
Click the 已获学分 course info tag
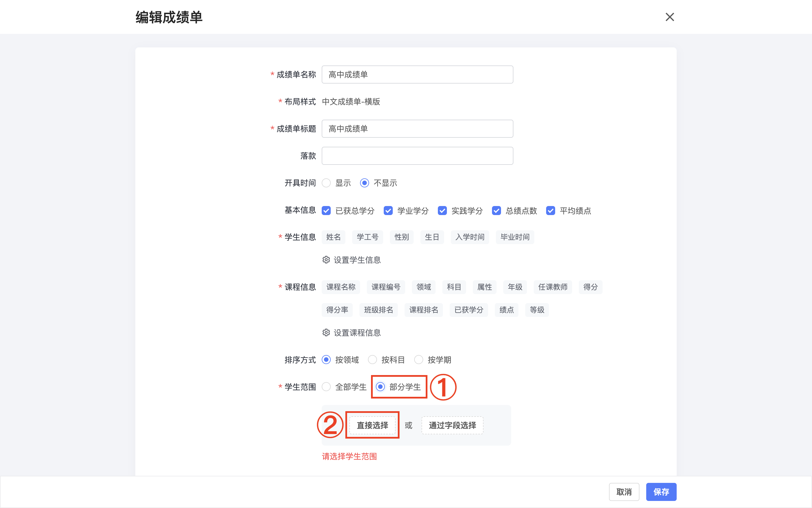pyautogui.click(x=469, y=310)
